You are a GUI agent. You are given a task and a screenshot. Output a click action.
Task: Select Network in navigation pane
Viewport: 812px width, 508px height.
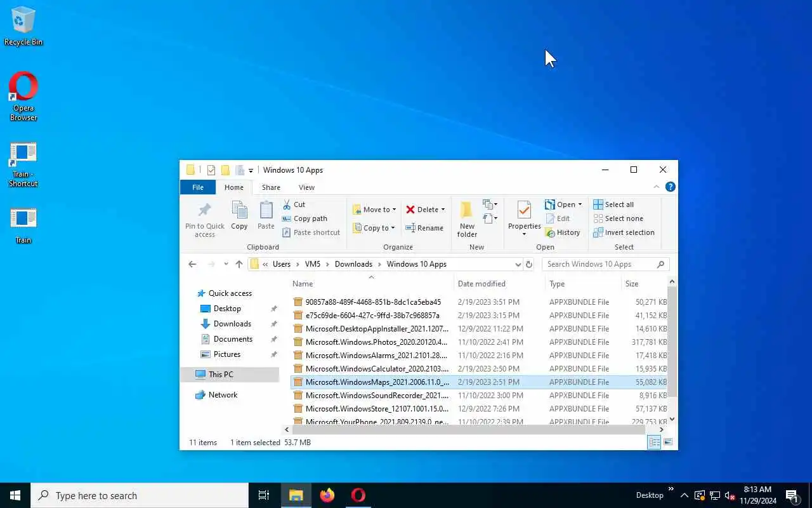(x=223, y=395)
